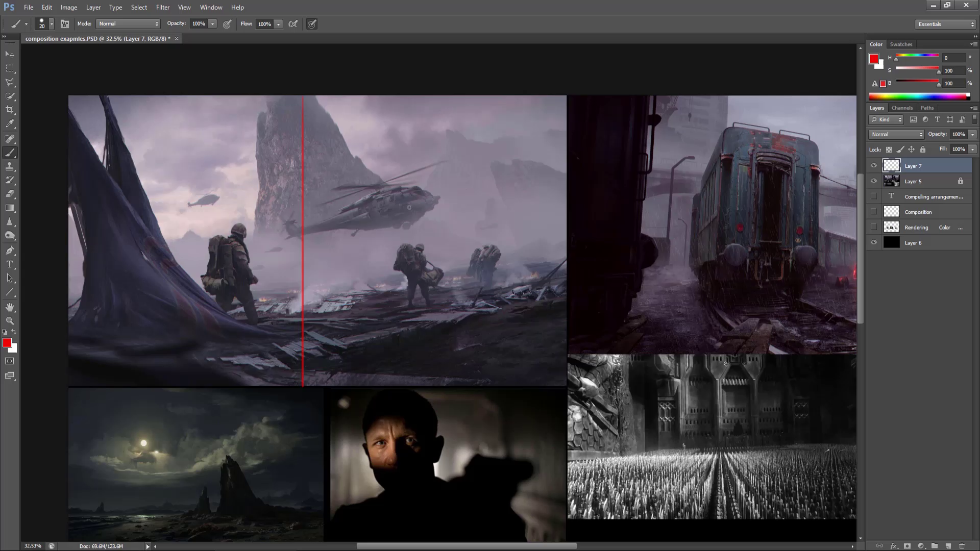Screen dimensions: 980x551
Task: Open the Brush Preset picker arrow
Action: click(51, 24)
